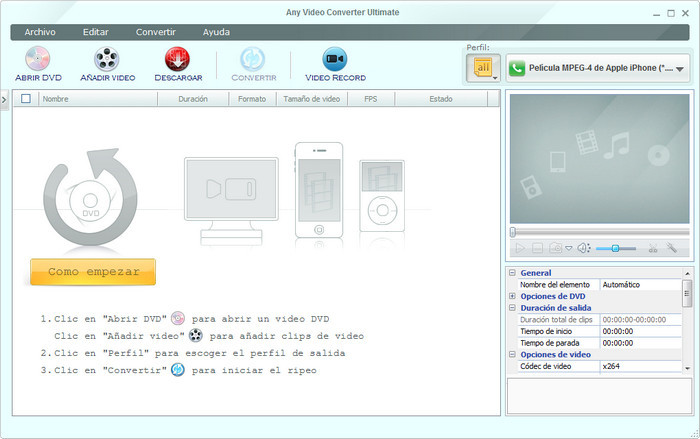Click the description text box below options
The width and height of the screenshot is (700, 439).
(599, 396)
